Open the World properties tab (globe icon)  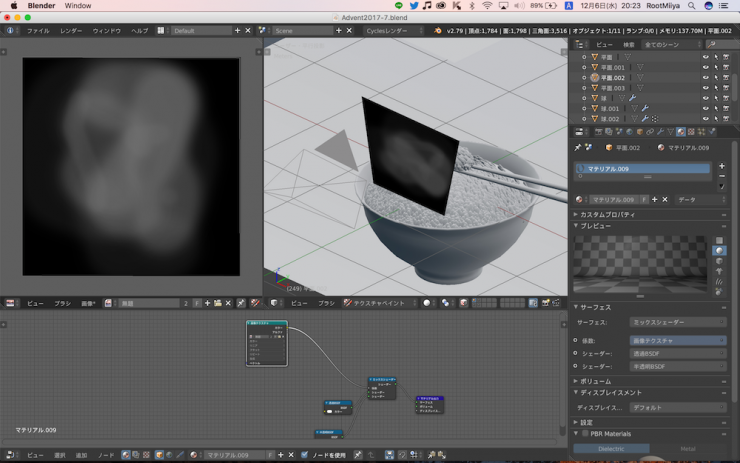[x=630, y=132]
